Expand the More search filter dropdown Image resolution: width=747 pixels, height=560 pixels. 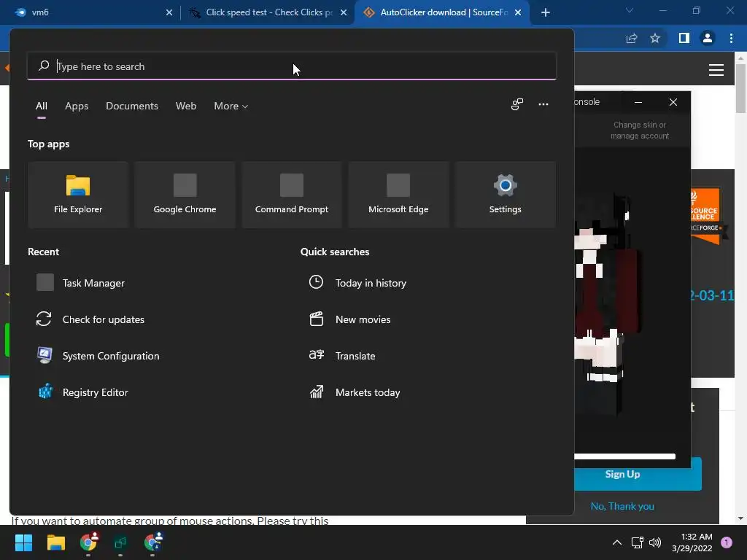pos(231,106)
